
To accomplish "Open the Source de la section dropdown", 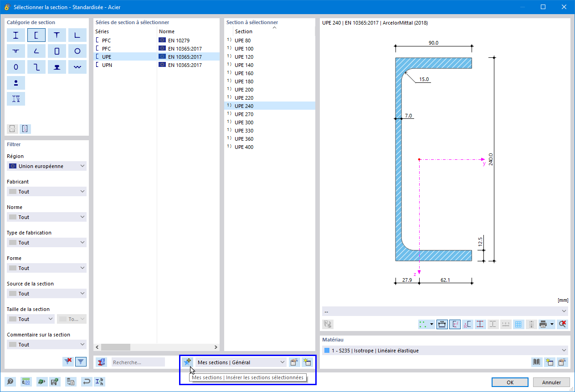I will point(46,294).
